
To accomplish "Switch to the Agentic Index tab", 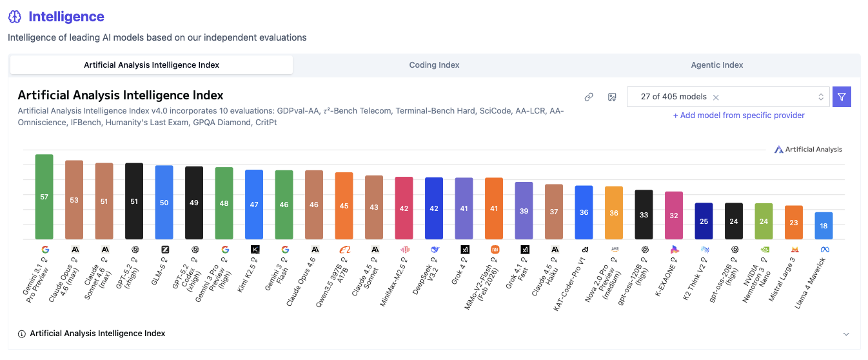I will pos(716,65).
